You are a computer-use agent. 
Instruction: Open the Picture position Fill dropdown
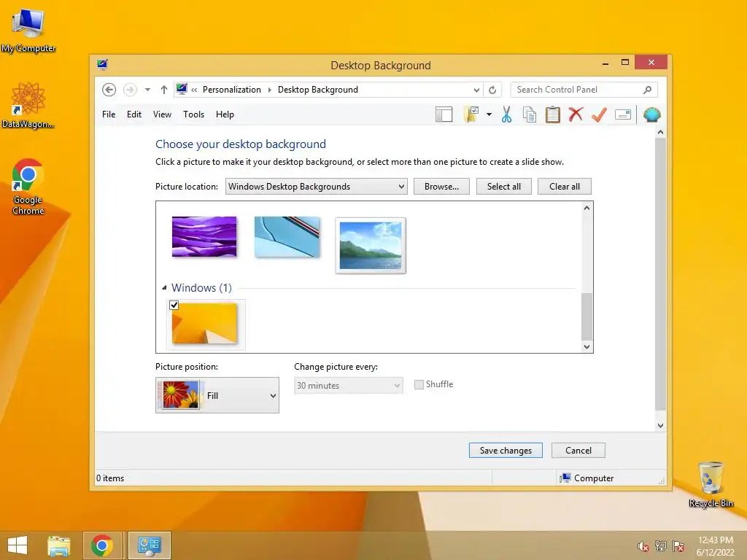217,395
